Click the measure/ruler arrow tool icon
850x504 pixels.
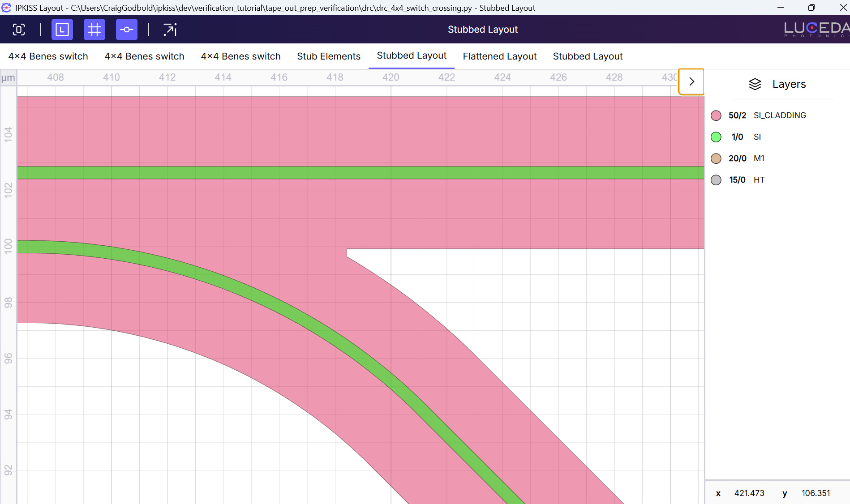tap(170, 30)
